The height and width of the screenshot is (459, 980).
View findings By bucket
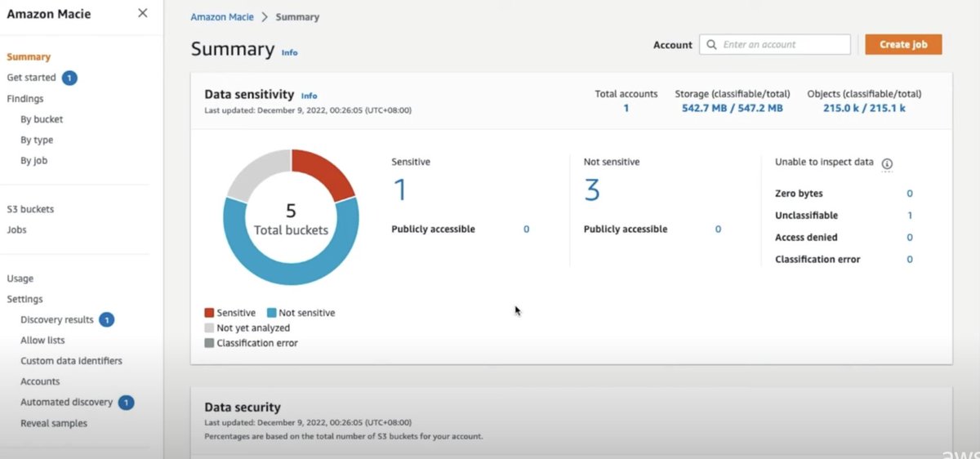[42, 119]
